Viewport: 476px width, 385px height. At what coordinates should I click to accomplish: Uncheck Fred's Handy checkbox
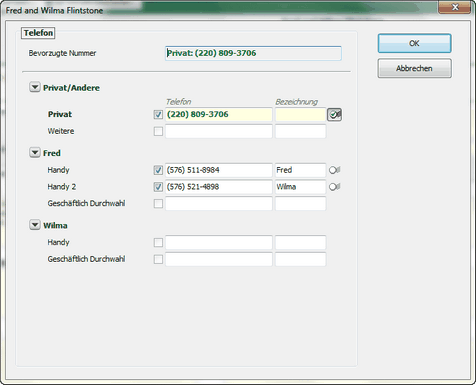[x=158, y=170]
